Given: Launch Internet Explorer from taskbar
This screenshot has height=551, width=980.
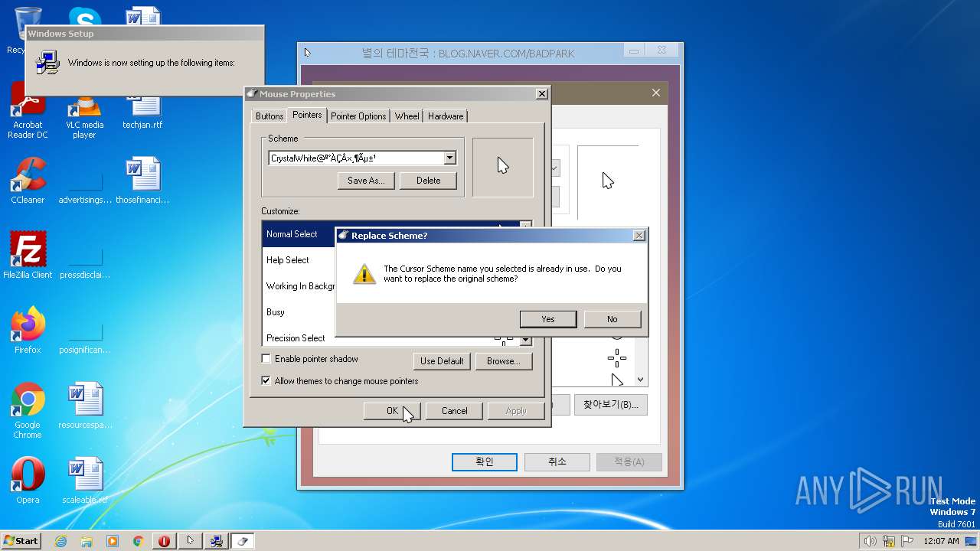Looking at the screenshot, I should [60, 541].
